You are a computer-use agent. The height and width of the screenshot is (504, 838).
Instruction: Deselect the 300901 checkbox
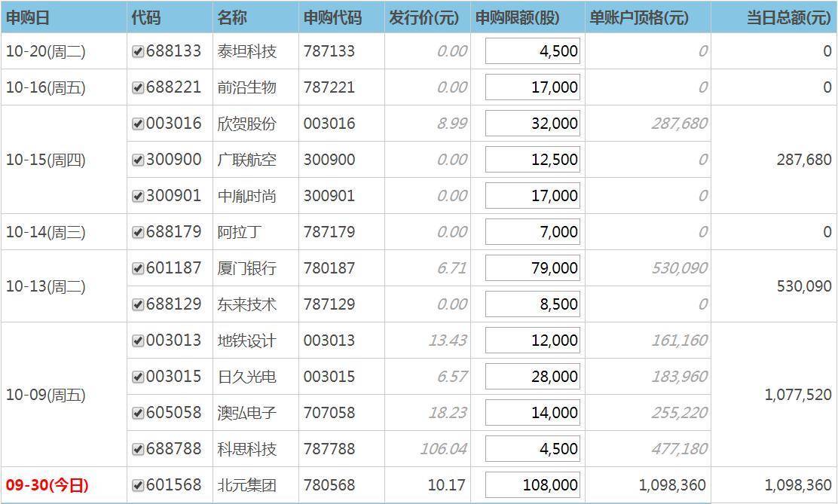[x=138, y=196]
